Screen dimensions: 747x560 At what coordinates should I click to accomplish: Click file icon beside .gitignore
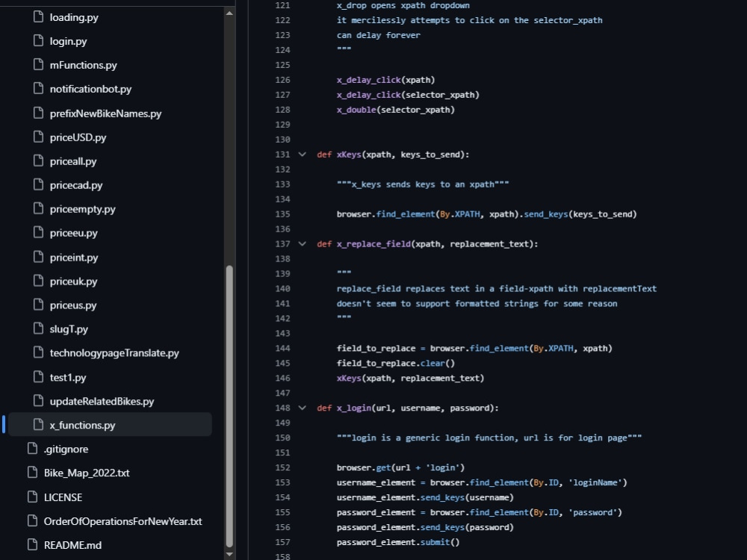tap(32, 449)
